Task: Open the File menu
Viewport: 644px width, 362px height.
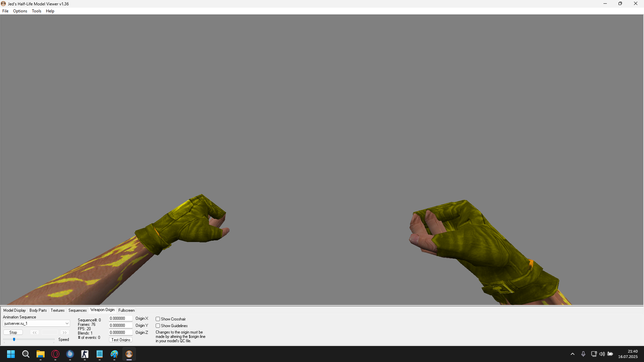Action: click(x=5, y=11)
